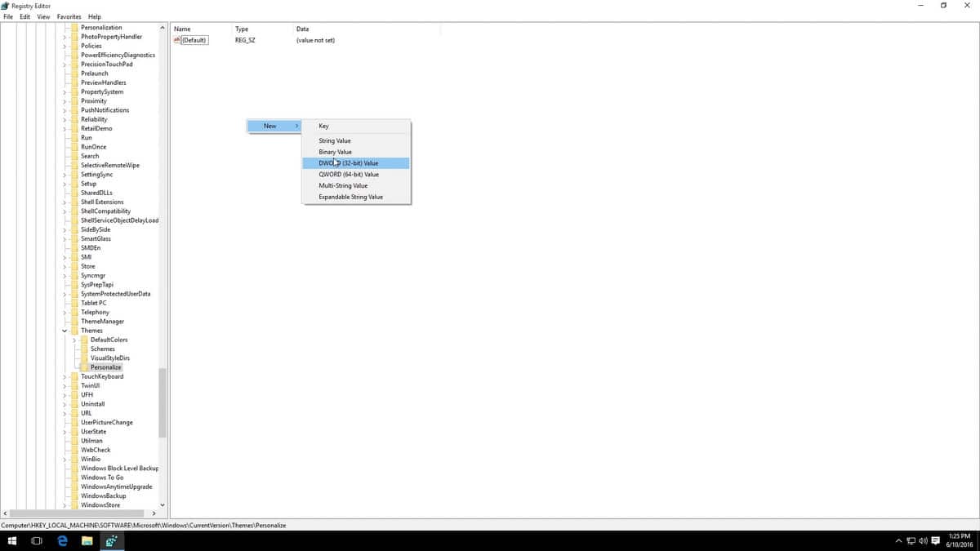Open the Edit menu

(25, 16)
